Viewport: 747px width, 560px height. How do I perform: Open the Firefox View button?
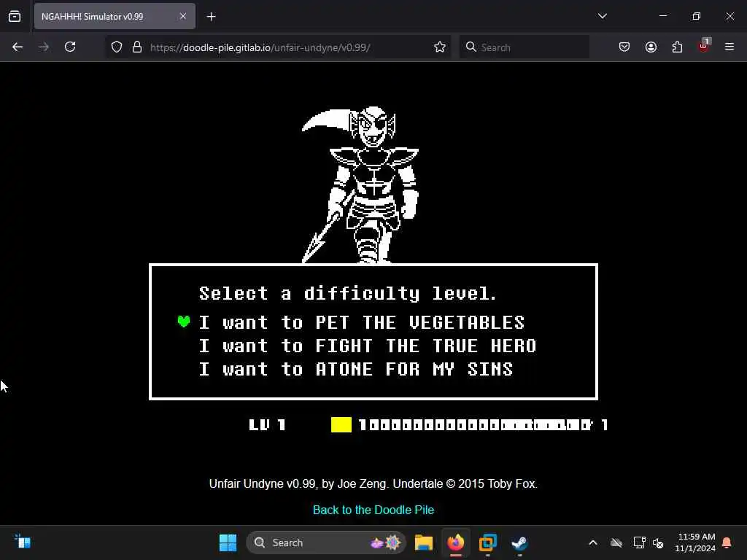pos(15,17)
